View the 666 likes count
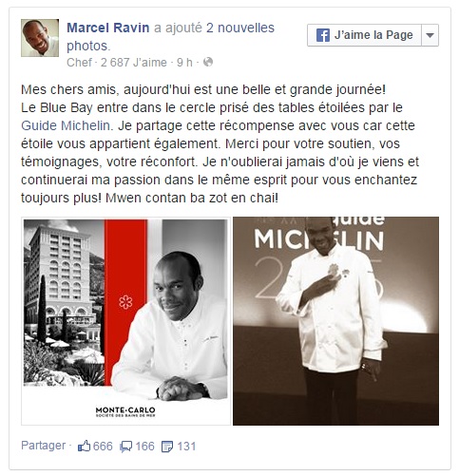The width and height of the screenshot is (459, 476). (103, 447)
